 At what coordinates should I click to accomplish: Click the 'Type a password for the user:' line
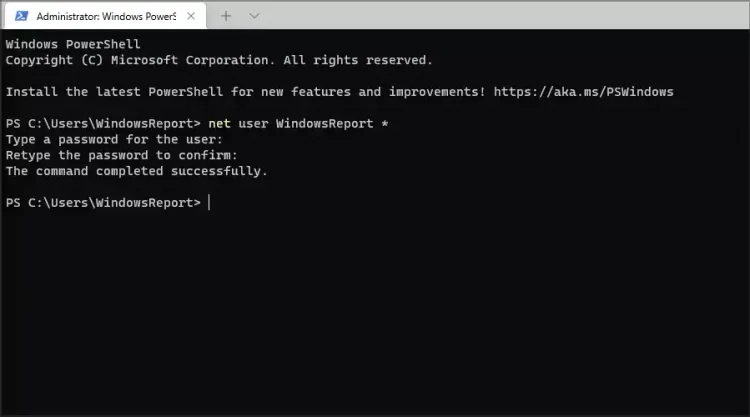click(114, 140)
